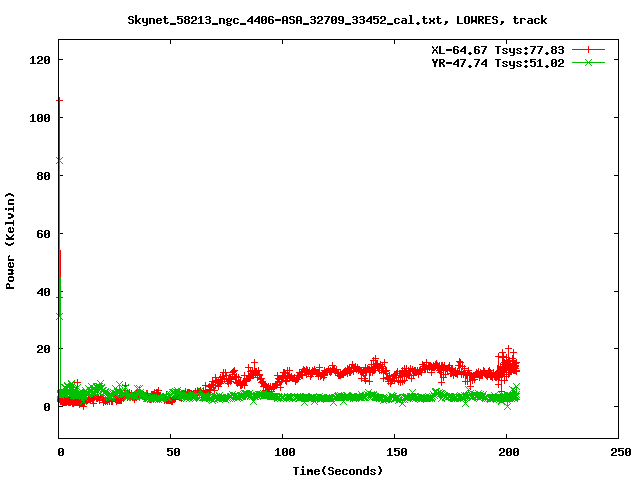Click the Time(Seconds) x-axis label

338,471
